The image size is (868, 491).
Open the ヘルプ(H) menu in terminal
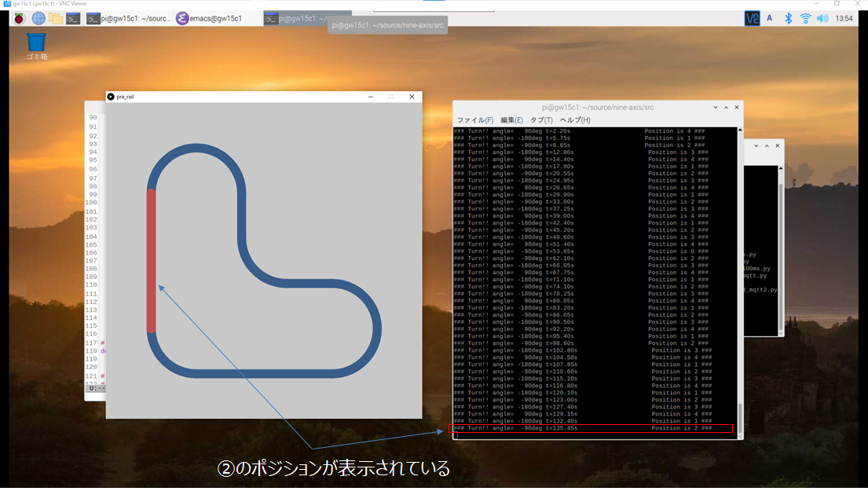(575, 120)
